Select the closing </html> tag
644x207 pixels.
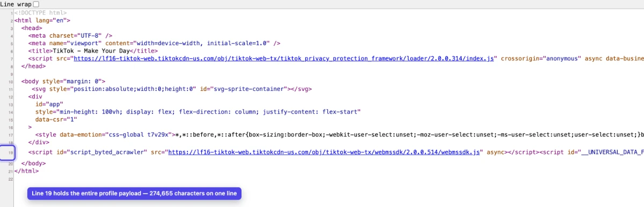pos(27,171)
